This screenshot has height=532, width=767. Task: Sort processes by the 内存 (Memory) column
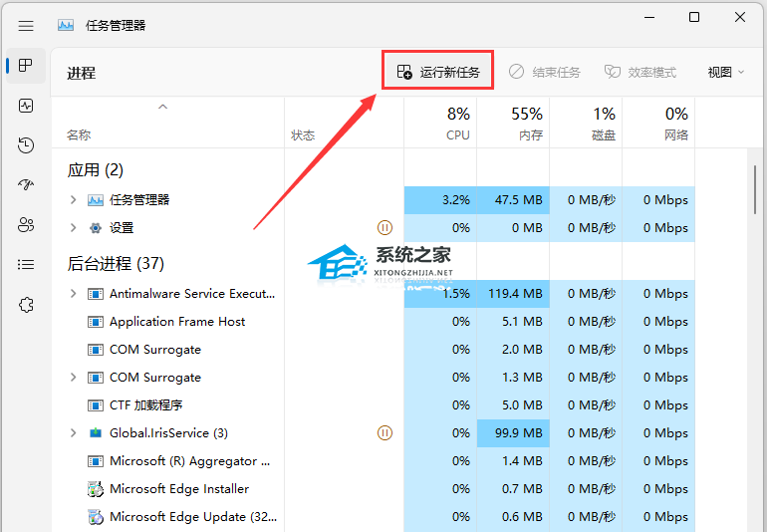tap(528, 124)
